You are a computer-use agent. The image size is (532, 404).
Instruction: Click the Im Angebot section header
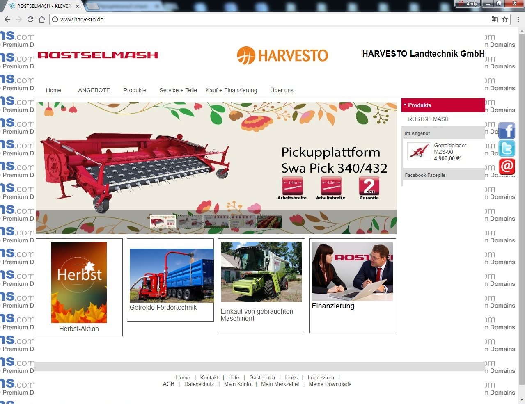[443, 133]
